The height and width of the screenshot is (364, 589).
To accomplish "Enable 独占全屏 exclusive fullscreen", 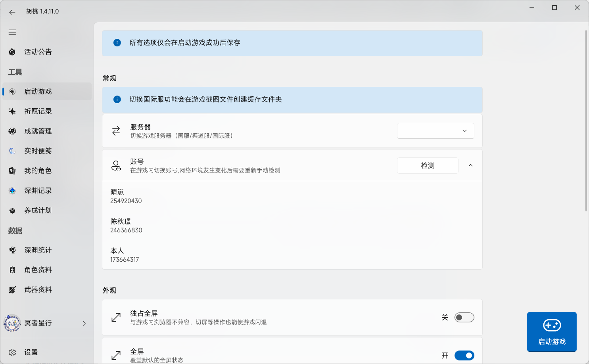I will [x=464, y=317].
